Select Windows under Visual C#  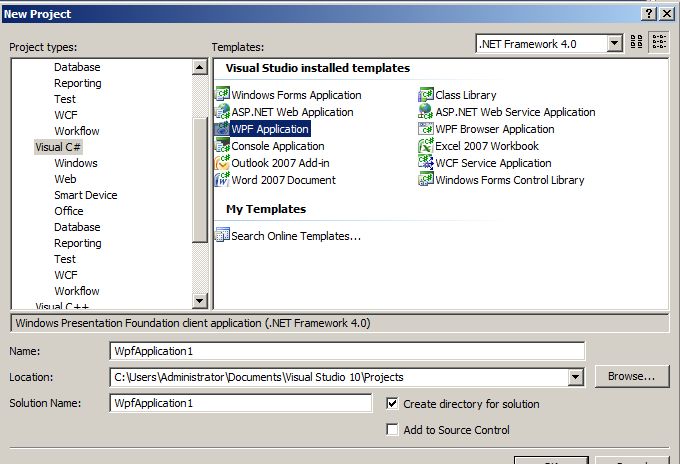[x=76, y=163]
